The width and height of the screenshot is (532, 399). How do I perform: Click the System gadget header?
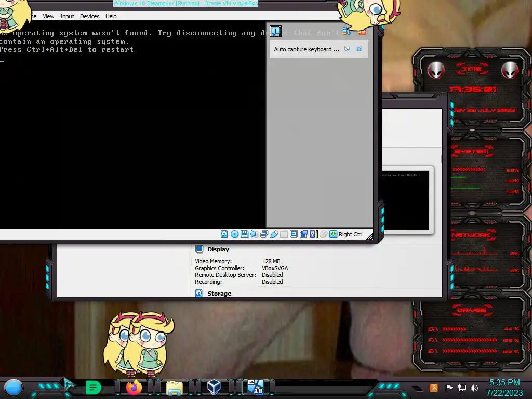coord(472,151)
